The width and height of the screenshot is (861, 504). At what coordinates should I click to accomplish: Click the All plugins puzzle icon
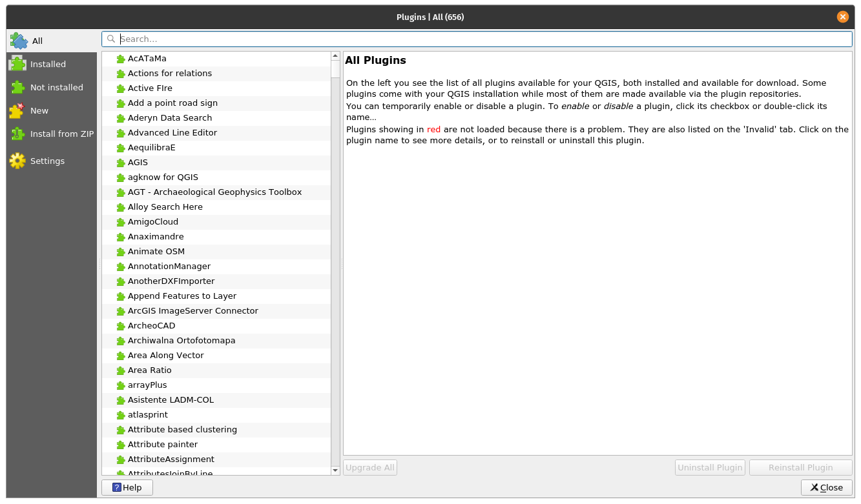tap(17, 40)
